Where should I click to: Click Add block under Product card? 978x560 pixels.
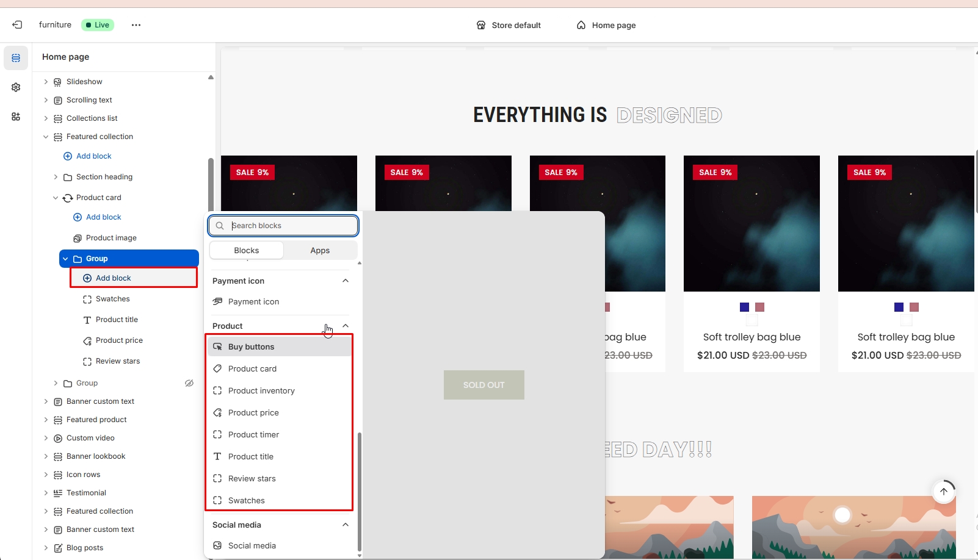[104, 217]
